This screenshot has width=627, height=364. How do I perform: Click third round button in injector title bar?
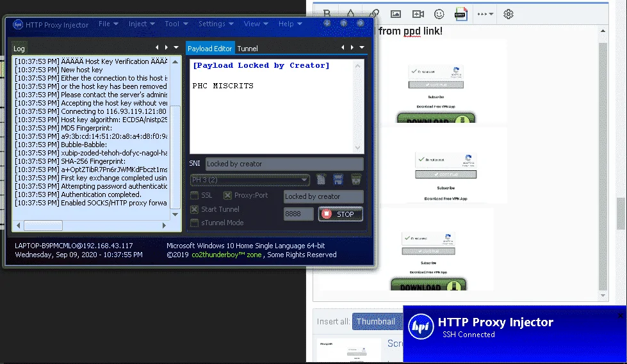point(361,23)
